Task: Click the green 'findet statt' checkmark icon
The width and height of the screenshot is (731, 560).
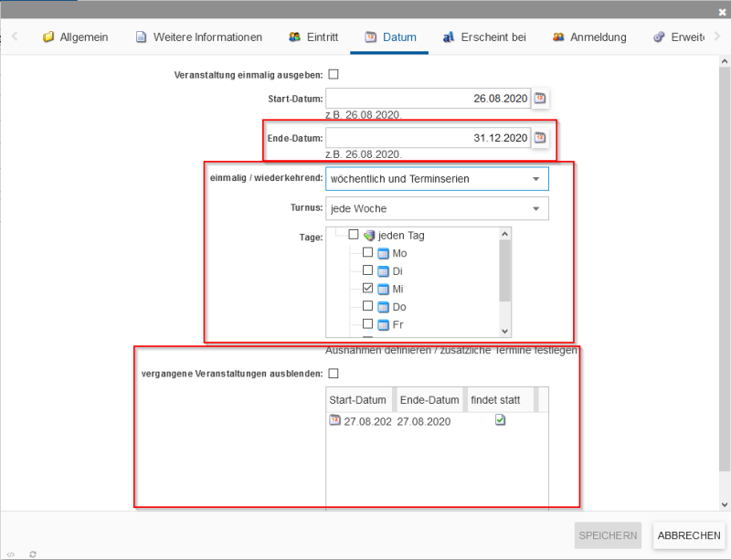Action: click(500, 420)
